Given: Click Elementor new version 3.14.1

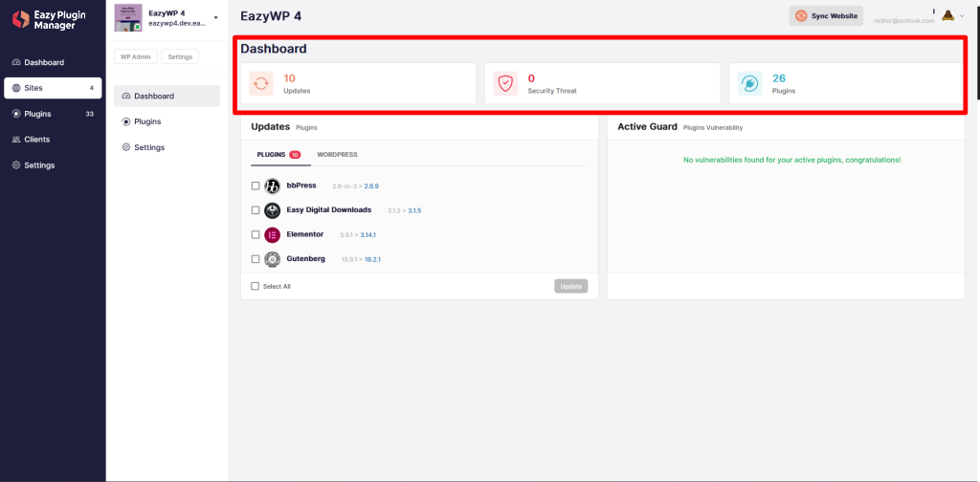Looking at the screenshot, I should (368, 235).
